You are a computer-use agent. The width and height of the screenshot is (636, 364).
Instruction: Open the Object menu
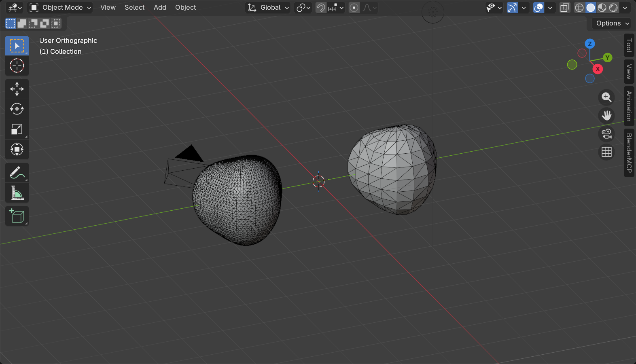click(185, 8)
